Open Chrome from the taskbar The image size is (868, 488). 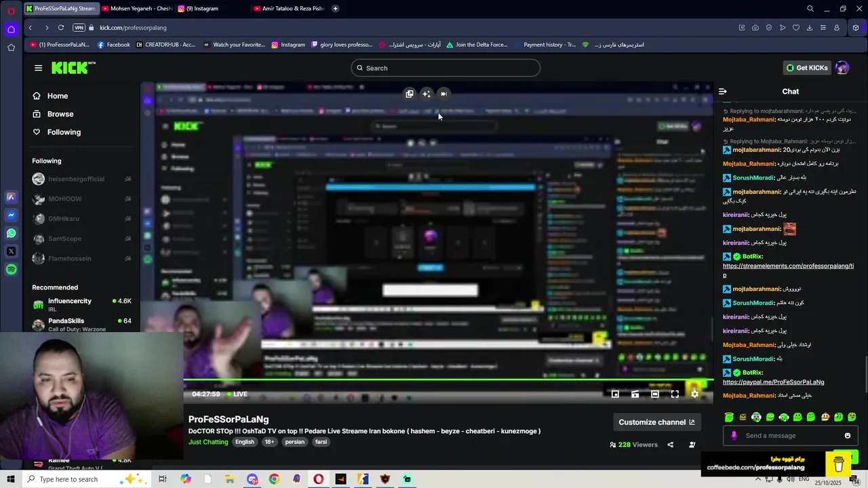274,479
